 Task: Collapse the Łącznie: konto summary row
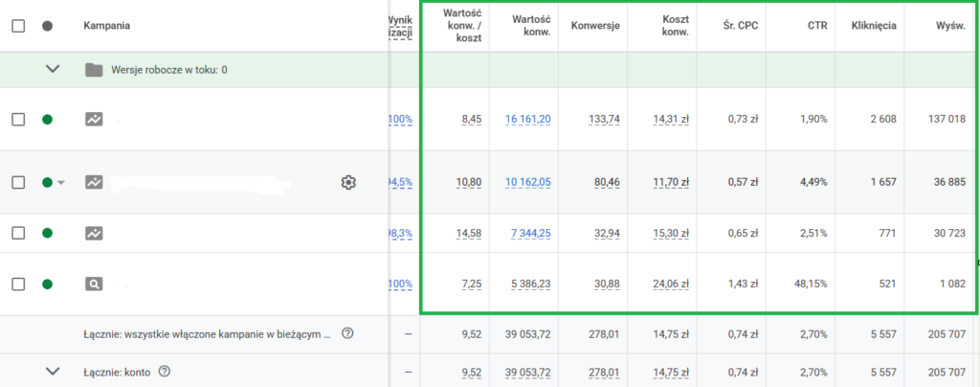[x=53, y=372]
